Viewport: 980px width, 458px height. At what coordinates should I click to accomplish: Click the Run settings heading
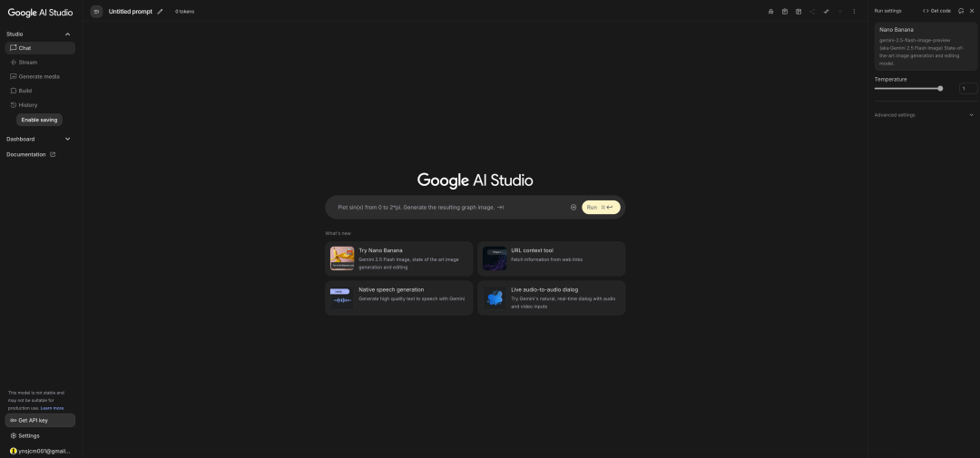(x=887, y=11)
